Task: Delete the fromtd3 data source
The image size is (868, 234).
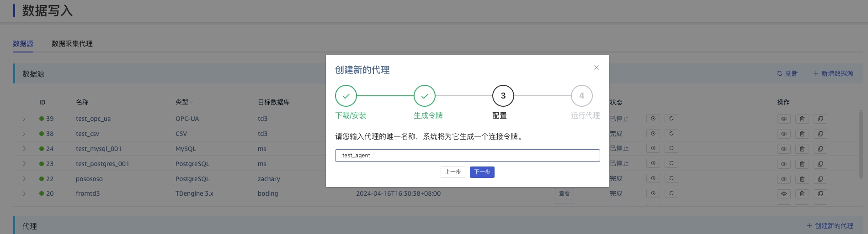Action: tap(802, 194)
